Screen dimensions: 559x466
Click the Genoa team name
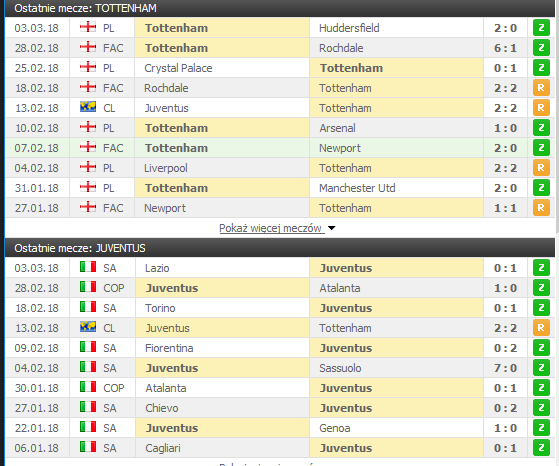coord(335,428)
